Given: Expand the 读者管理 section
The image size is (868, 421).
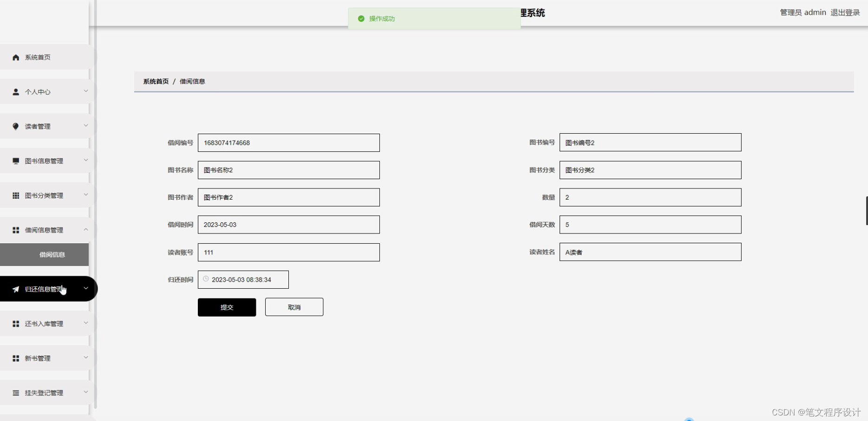Looking at the screenshot, I should (44, 126).
